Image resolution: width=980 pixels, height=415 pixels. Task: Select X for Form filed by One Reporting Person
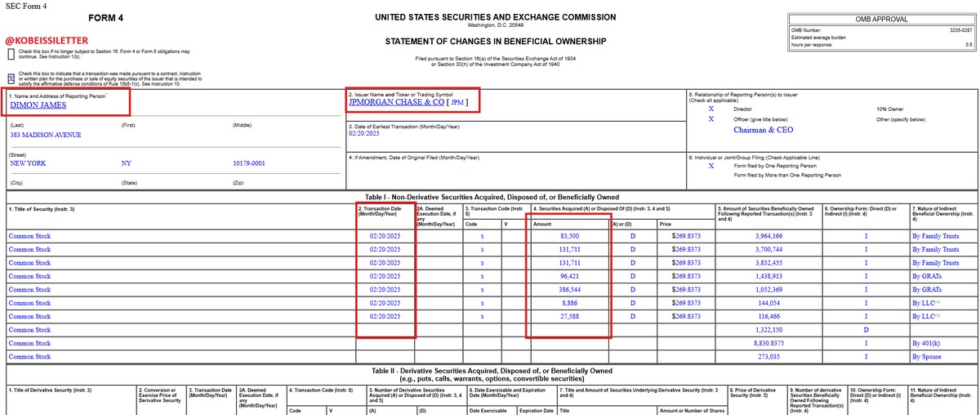(x=711, y=165)
